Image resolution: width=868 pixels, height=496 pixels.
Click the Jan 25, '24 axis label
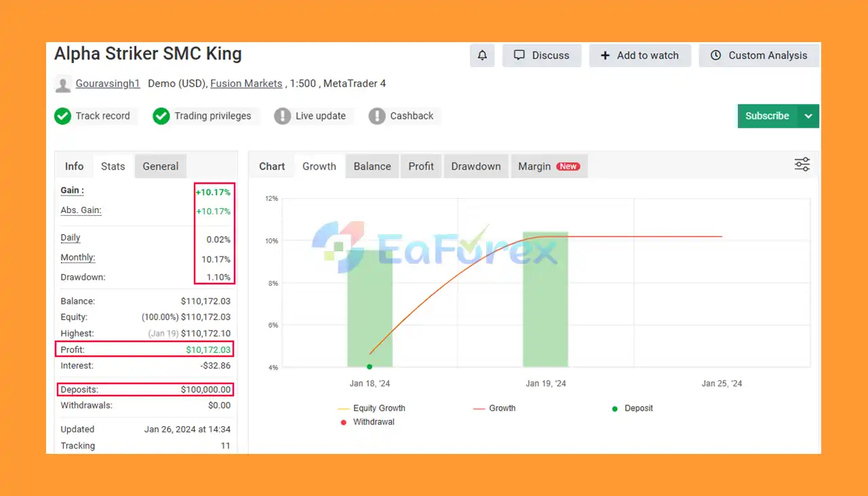(722, 383)
